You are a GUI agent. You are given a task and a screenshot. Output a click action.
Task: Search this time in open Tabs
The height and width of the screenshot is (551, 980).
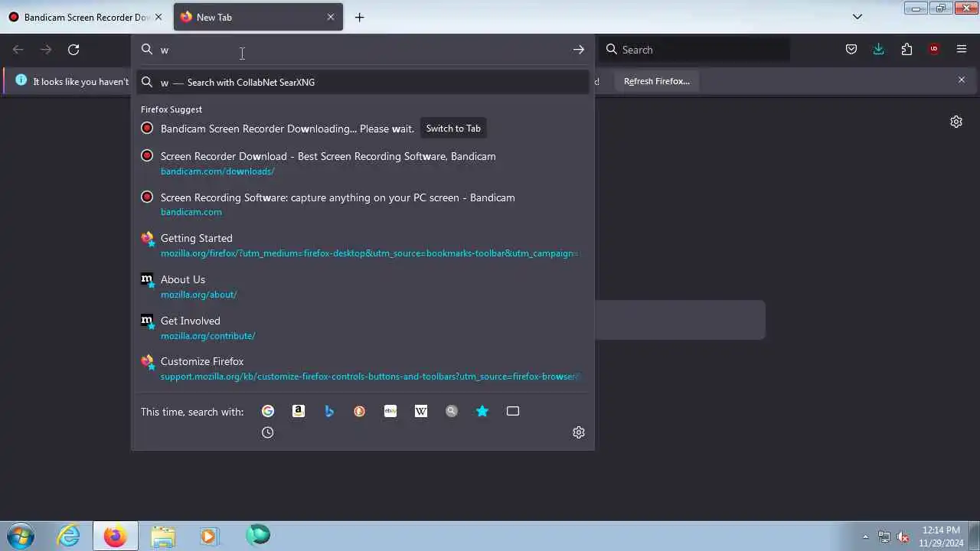[513, 411]
